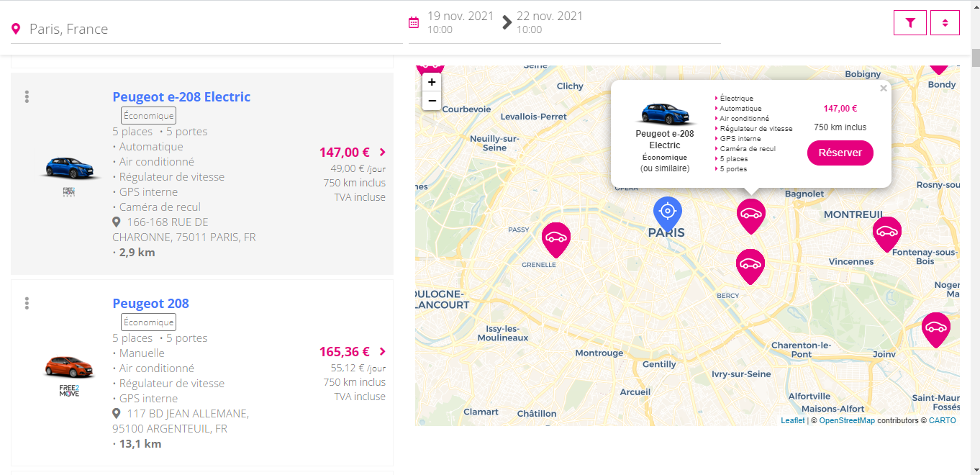Screen dimensions: 980x475
Task: Edit the Paris, France location field
Action: pyautogui.click(x=207, y=29)
